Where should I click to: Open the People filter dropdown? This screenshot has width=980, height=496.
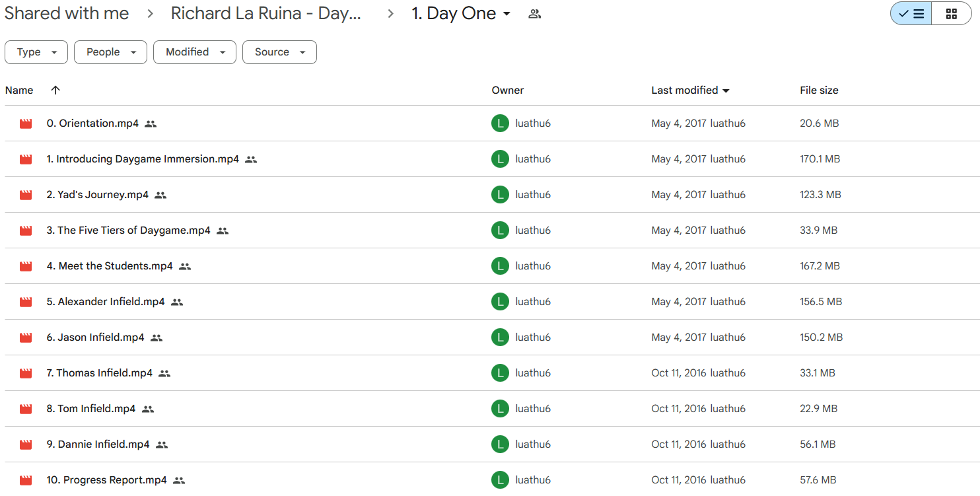pos(110,52)
